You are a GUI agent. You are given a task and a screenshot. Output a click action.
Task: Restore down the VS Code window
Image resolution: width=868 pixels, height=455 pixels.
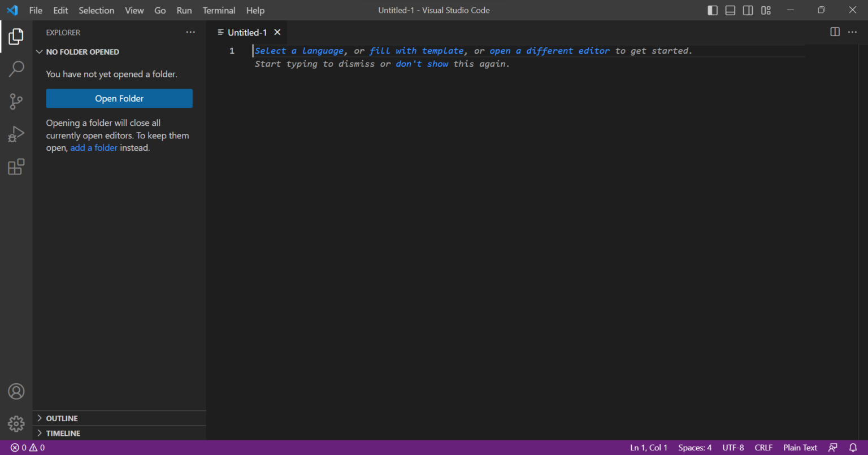pyautogui.click(x=822, y=10)
